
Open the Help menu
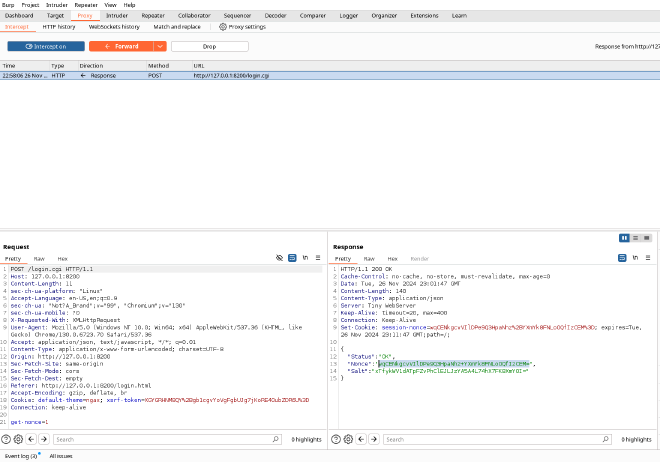tap(129, 5)
